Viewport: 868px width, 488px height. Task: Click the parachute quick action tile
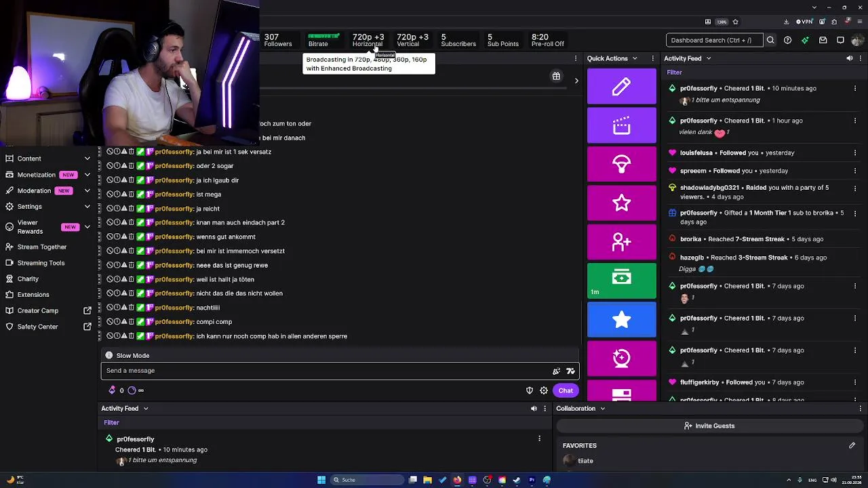[622, 164]
